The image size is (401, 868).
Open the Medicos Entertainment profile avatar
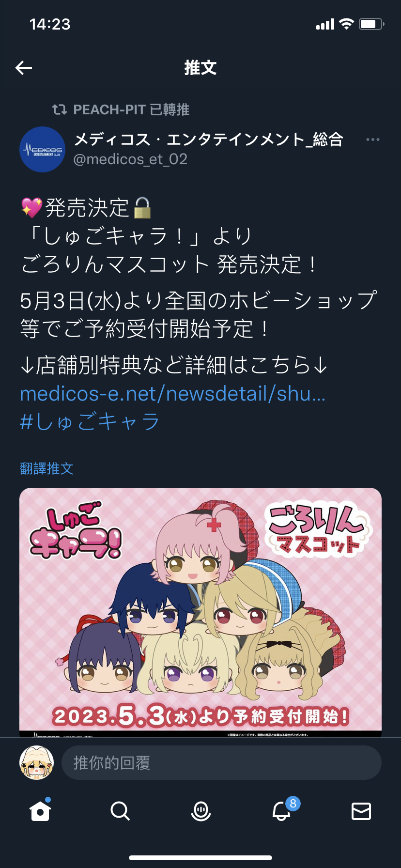[x=43, y=149]
